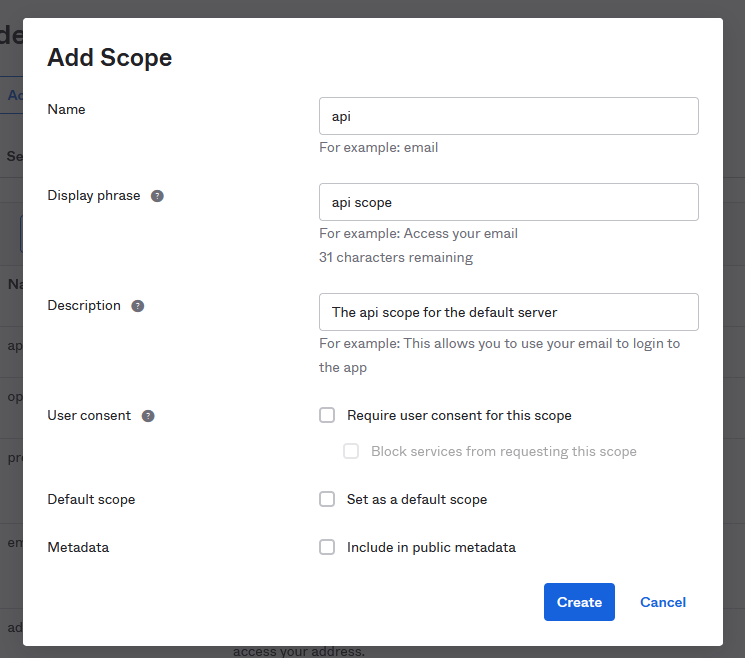Focus the Name field containing 'api'
Screen dimensions: 745x658
(508, 116)
